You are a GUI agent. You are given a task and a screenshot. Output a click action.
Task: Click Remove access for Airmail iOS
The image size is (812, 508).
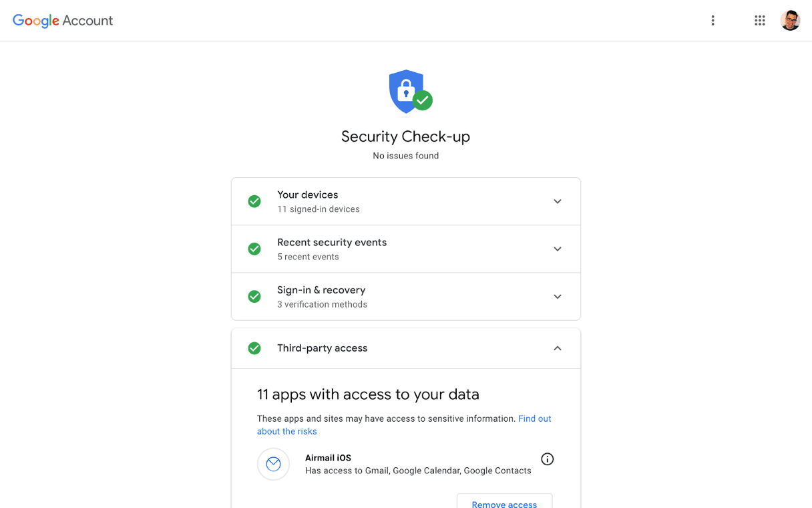(504, 503)
